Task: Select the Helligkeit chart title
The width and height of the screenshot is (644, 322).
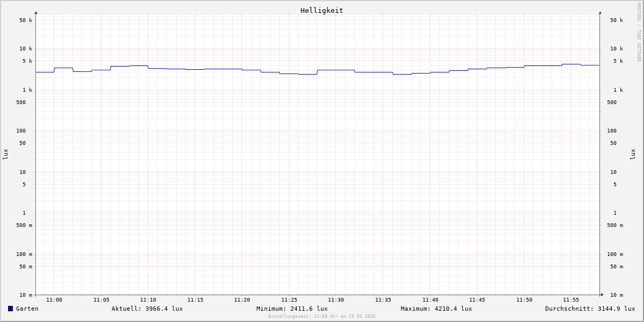Action: pos(321,10)
